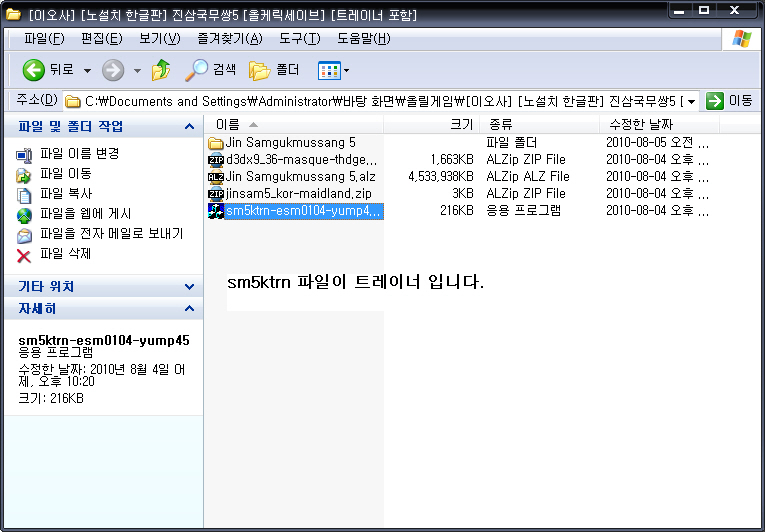The image size is (765, 532).
Task: Expand the view mode dropdown arrow
Action: click(346, 71)
